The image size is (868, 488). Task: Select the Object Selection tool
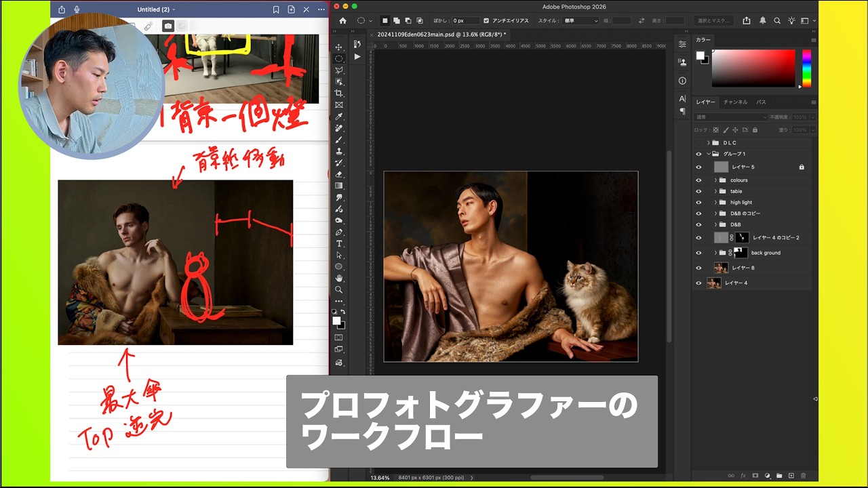(339, 81)
